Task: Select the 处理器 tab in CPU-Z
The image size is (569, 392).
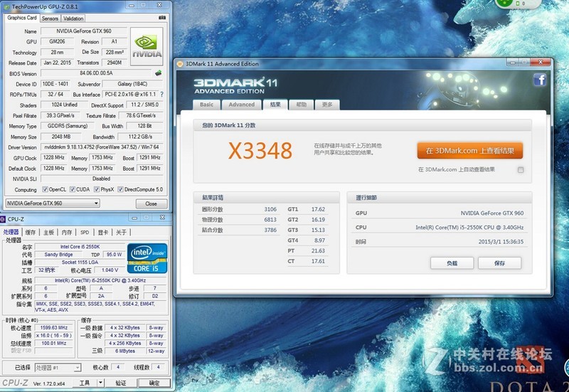Action: pos(11,232)
